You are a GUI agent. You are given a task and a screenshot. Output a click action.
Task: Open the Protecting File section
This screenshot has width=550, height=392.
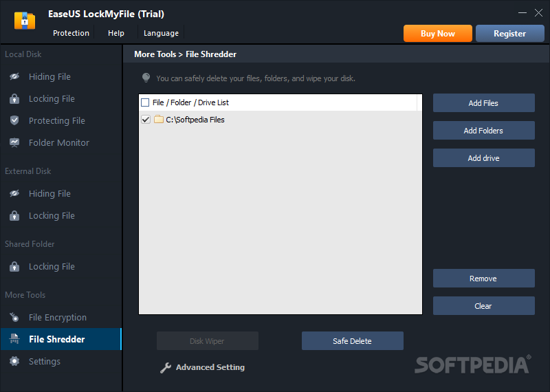(61, 121)
